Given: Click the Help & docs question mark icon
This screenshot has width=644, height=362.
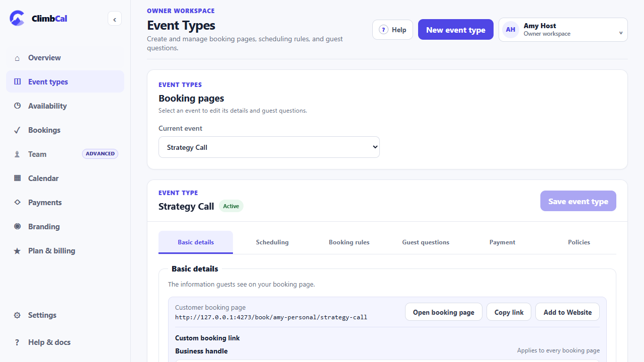Looking at the screenshot, I should tap(18, 342).
